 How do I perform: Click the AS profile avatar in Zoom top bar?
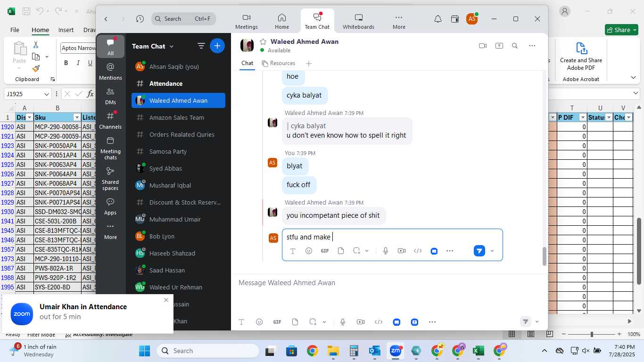pyautogui.click(x=471, y=19)
